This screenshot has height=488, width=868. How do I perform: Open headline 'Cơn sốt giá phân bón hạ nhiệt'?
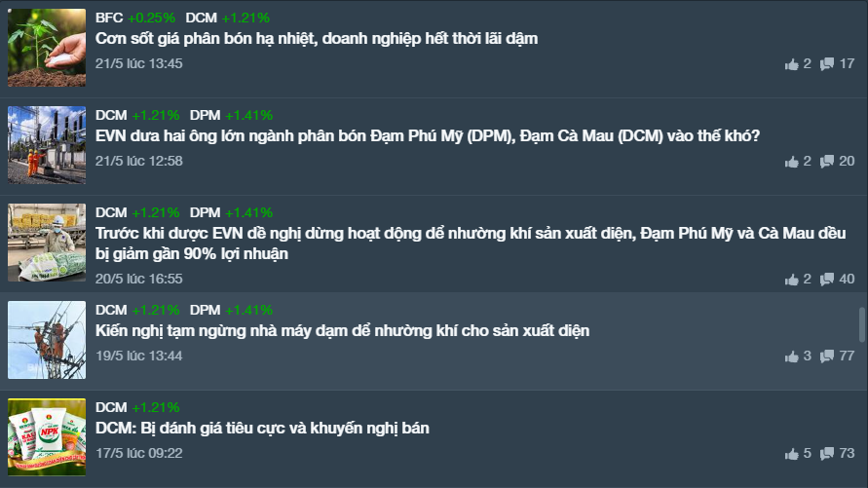[317, 39]
